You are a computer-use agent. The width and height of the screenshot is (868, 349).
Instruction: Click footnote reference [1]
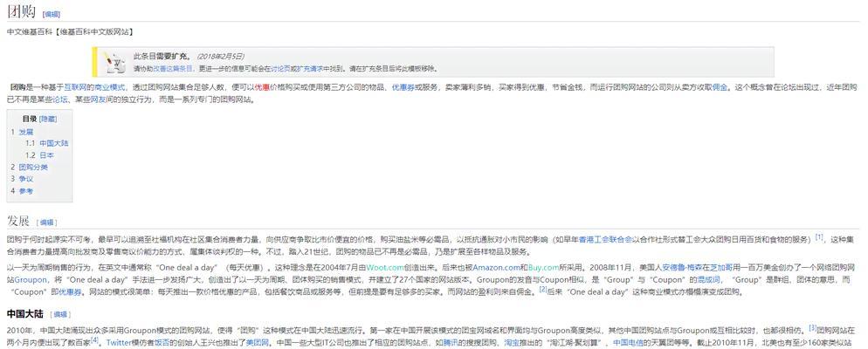pos(819,236)
